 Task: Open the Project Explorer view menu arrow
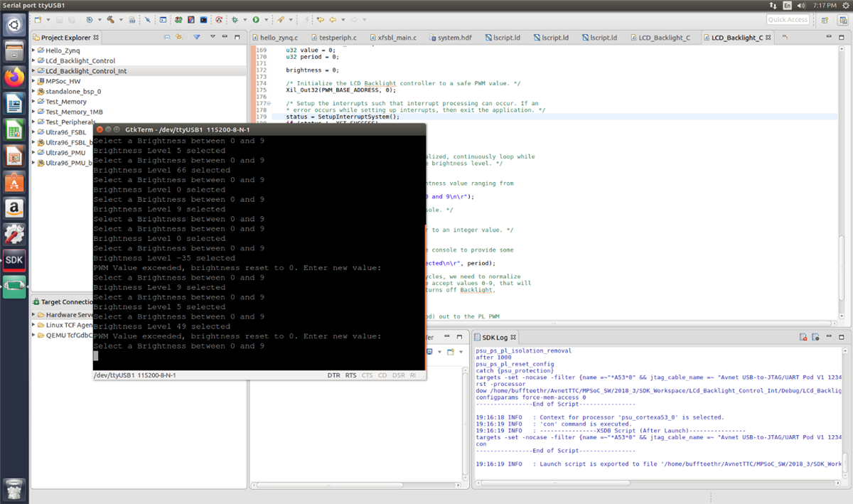[x=211, y=37]
